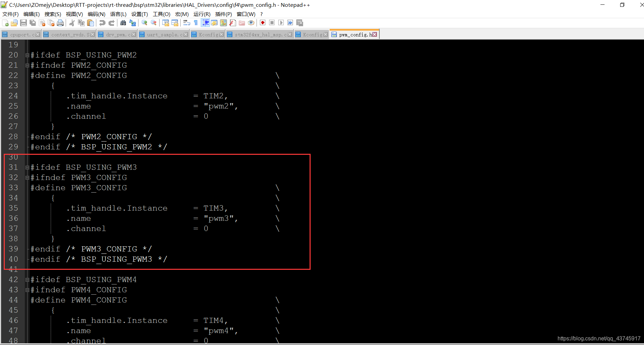Collapse fold at #ifdef BSP_USING_PWM2 line 20
The width and height of the screenshot is (644, 345).
point(27,55)
